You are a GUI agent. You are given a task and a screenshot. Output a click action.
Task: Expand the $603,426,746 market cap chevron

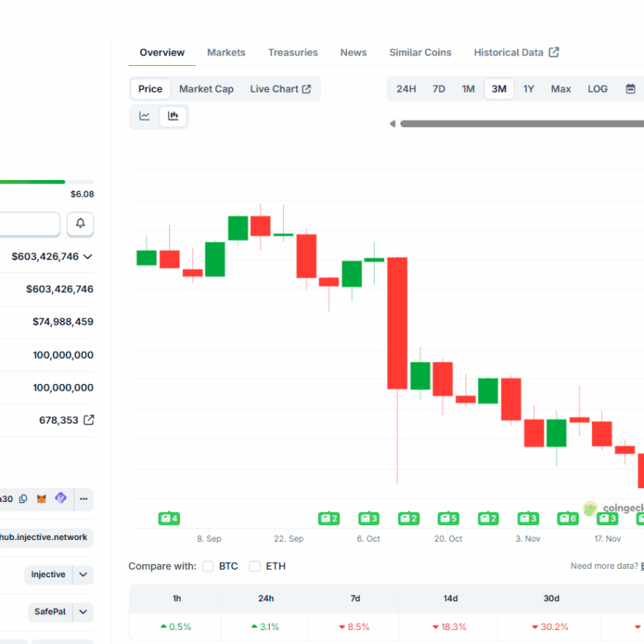(x=88, y=257)
